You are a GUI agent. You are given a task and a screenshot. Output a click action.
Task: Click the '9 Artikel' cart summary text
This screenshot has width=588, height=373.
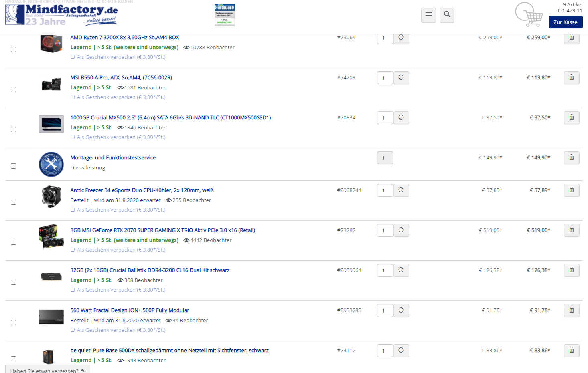click(x=572, y=4)
